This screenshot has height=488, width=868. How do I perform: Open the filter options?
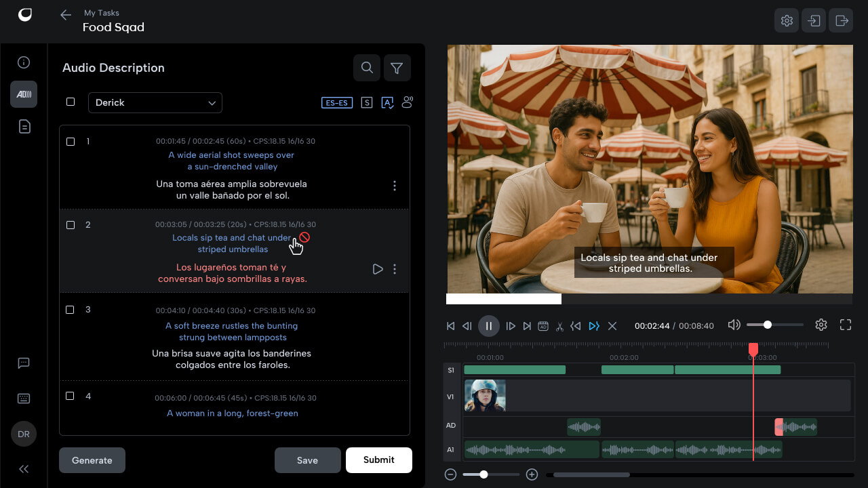tap(397, 68)
